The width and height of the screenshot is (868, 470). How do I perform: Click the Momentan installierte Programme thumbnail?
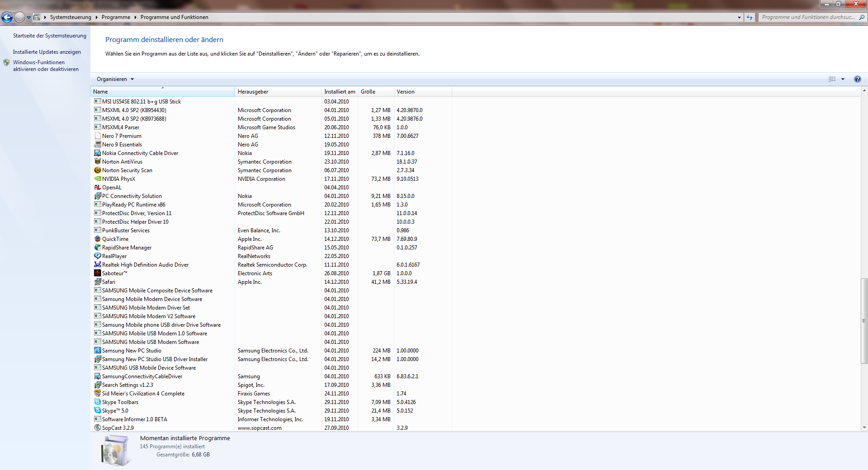pos(116,450)
